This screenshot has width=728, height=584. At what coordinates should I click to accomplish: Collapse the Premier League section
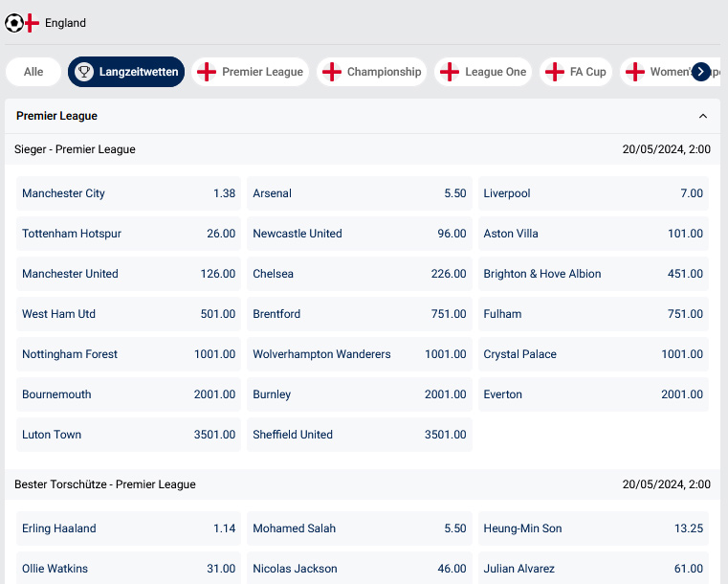pos(703,116)
